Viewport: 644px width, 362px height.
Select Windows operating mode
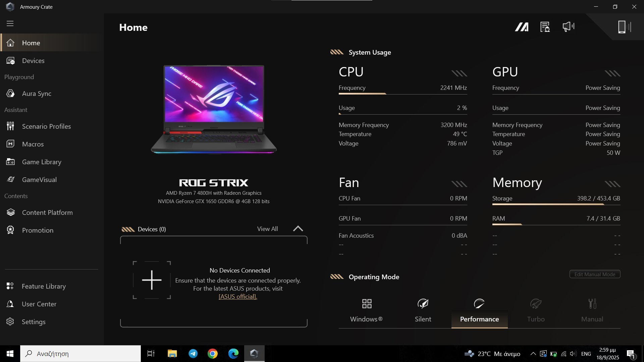tap(367, 310)
